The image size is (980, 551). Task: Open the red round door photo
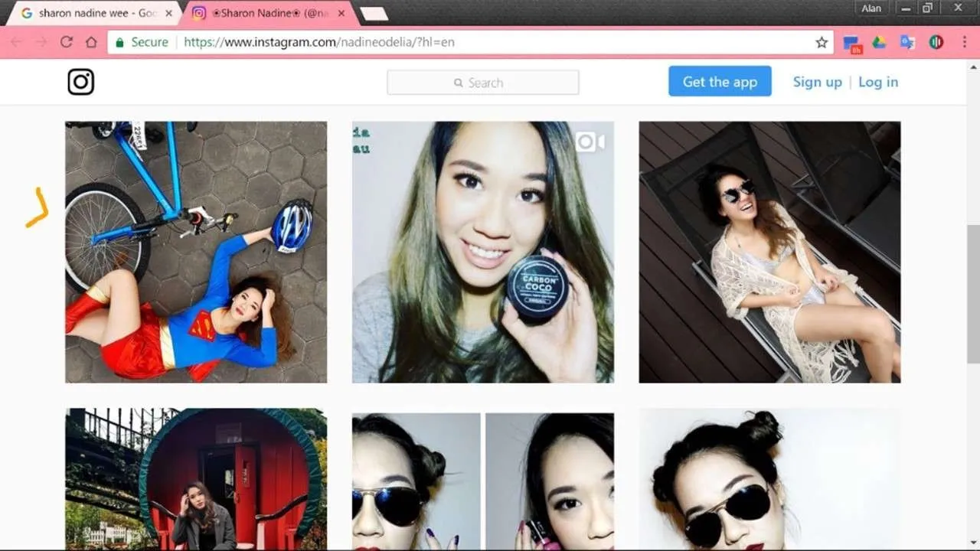coord(196,479)
